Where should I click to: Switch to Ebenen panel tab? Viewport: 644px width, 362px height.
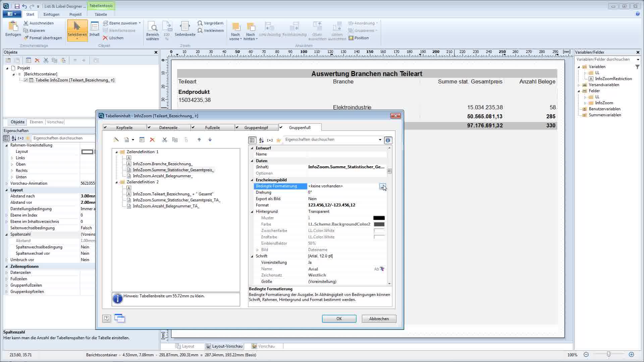click(36, 122)
